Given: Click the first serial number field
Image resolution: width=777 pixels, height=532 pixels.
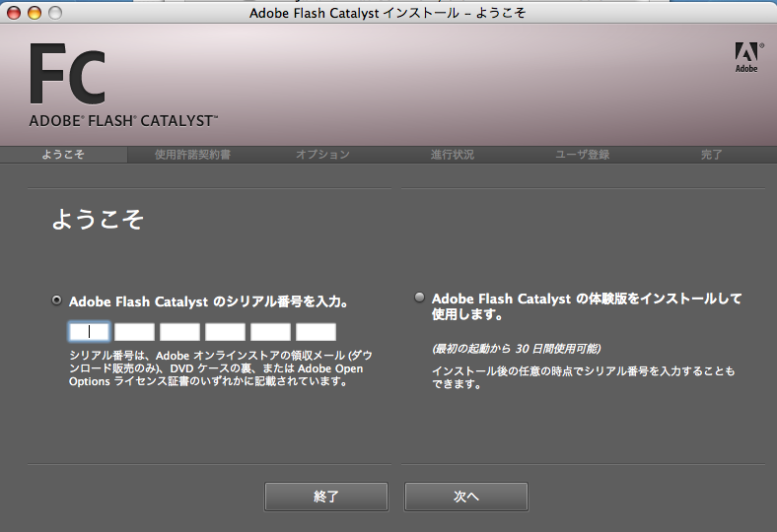Looking at the screenshot, I should pyautogui.click(x=89, y=332).
